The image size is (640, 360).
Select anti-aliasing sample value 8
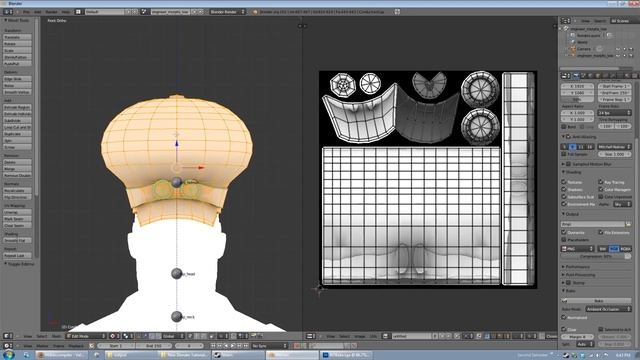[x=573, y=147]
